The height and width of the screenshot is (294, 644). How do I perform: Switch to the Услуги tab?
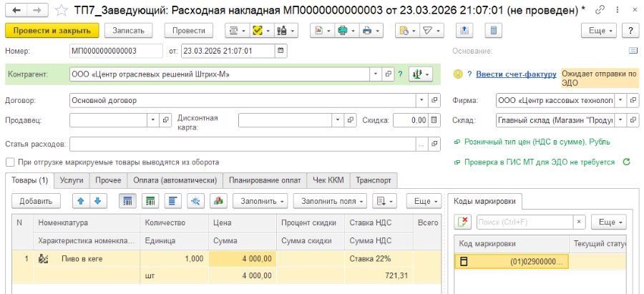pyautogui.click(x=72, y=180)
